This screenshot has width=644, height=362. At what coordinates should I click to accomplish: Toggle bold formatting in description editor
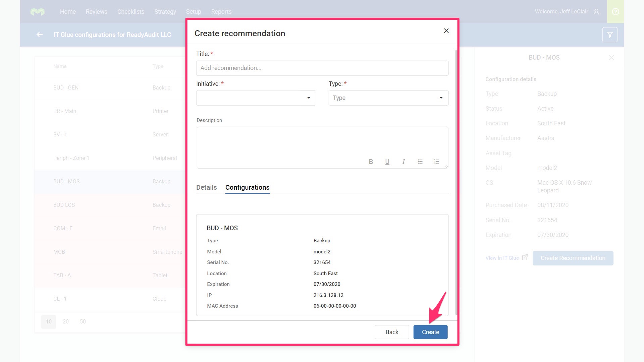tap(371, 162)
